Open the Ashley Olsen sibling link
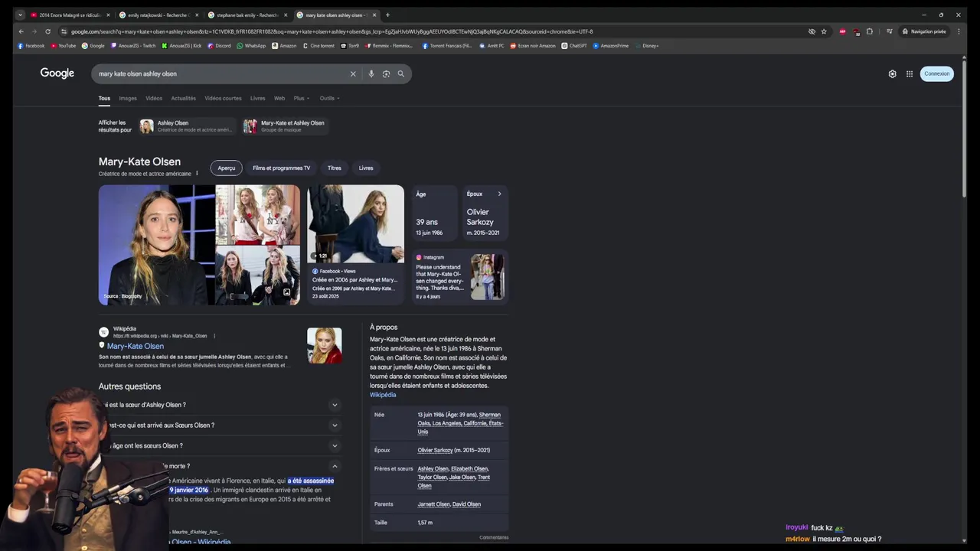The height and width of the screenshot is (551, 980). tap(433, 469)
